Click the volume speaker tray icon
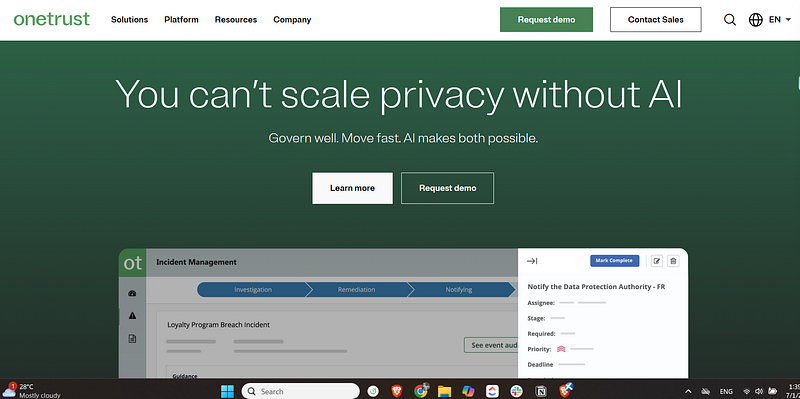This screenshot has width=800, height=399. (x=759, y=391)
